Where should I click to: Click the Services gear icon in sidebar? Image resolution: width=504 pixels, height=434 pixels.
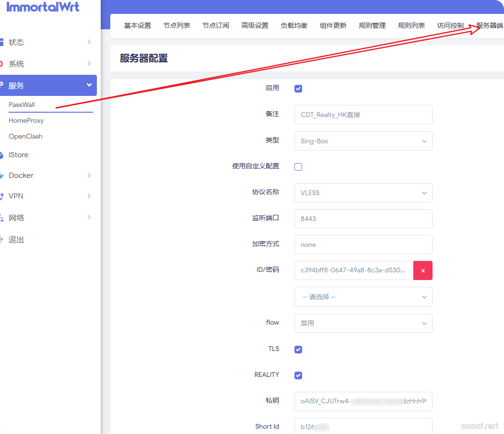tap(1, 85)
